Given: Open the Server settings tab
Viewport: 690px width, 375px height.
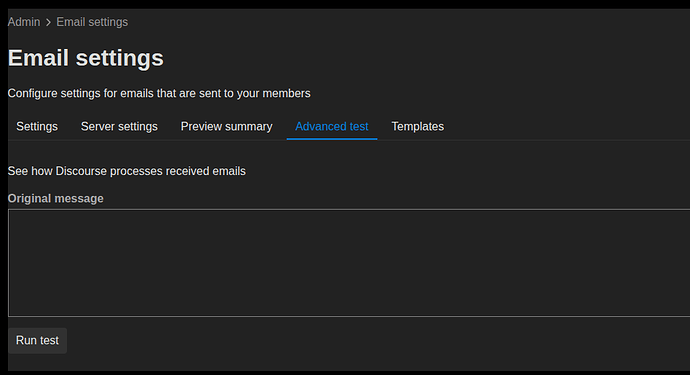Looking at the screenshot, I should (119, 126).
